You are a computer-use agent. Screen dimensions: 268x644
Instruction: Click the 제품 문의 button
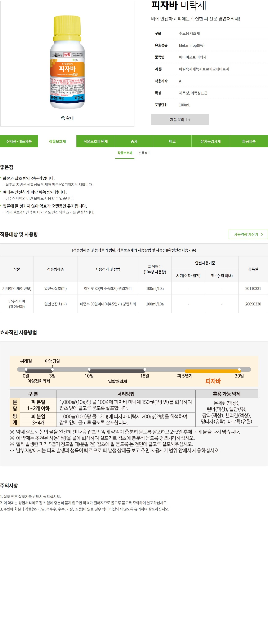[180, 119]
